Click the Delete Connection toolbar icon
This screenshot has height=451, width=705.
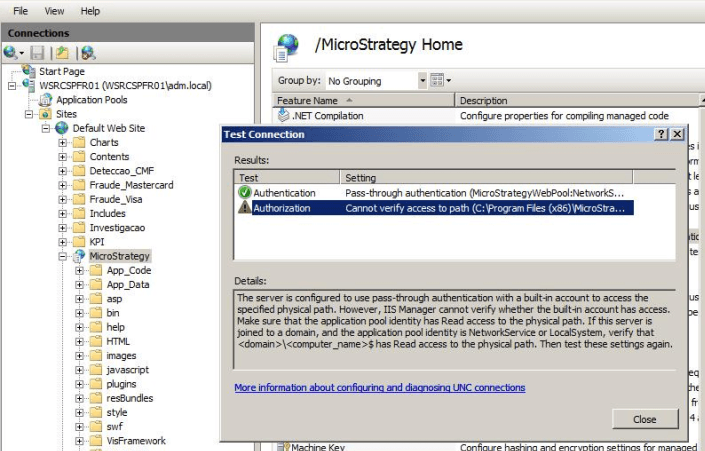[88, 53]
